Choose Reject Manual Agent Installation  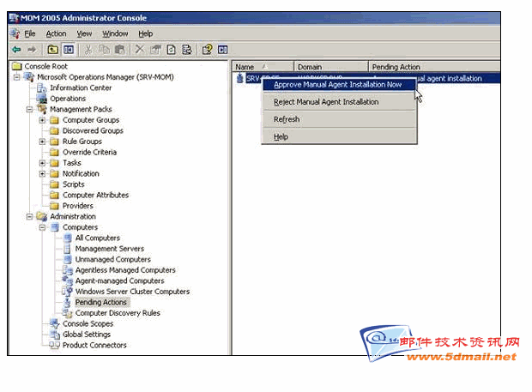tap(339, 102)
